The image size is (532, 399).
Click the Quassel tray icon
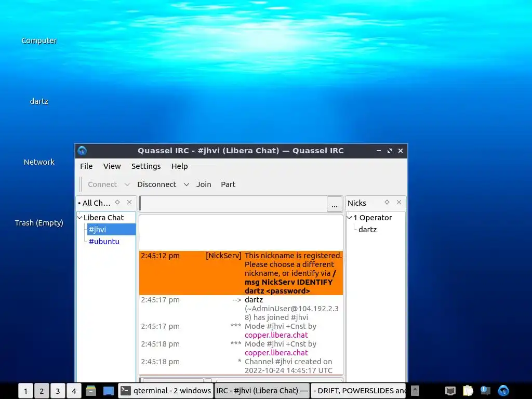tap(503, 391)
